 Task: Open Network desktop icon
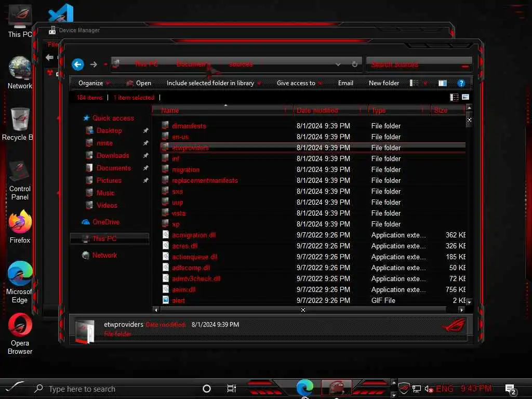(20, 73)
